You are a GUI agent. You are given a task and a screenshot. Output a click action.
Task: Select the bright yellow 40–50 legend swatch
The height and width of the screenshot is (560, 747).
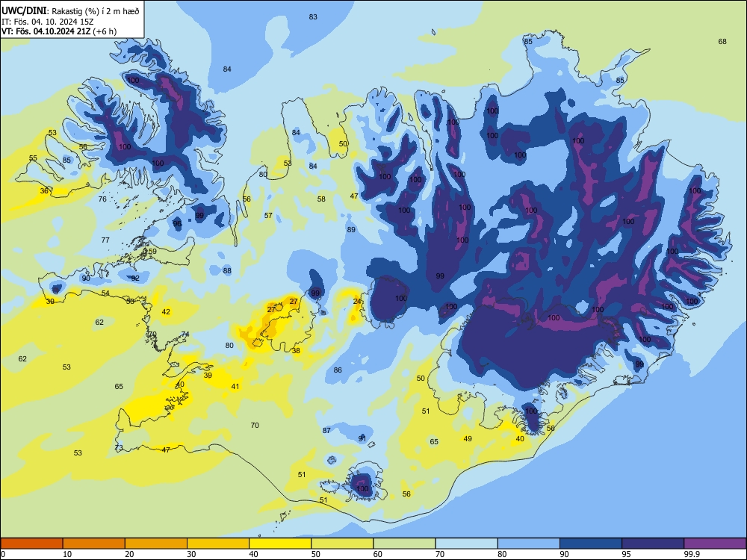click(x=280, y=544)
